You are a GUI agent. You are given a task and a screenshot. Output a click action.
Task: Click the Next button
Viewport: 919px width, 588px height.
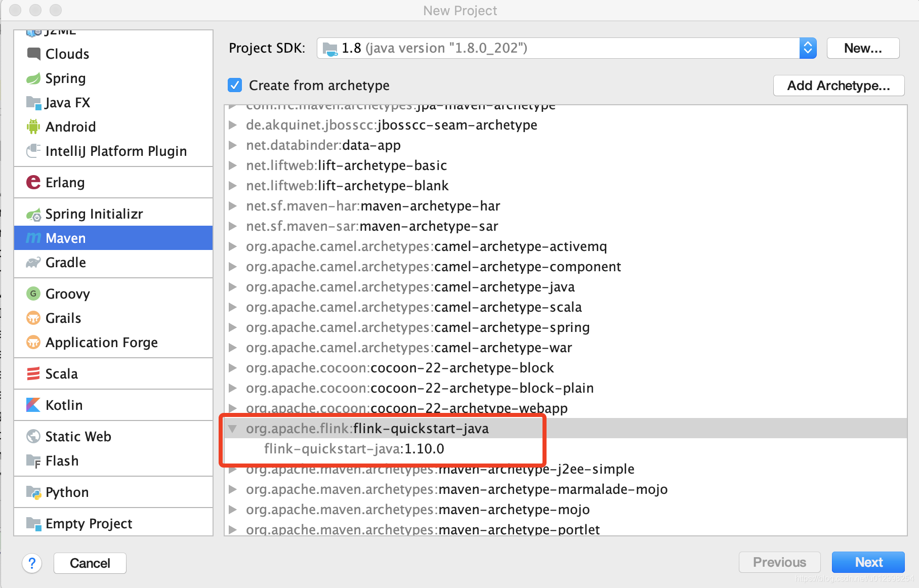click(x=868, y=562)
